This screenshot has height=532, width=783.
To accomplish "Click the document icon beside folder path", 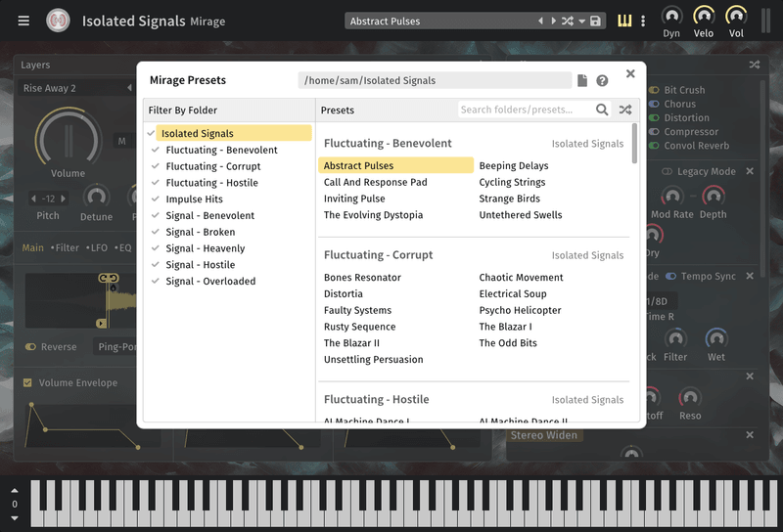I will pos(582,81).
